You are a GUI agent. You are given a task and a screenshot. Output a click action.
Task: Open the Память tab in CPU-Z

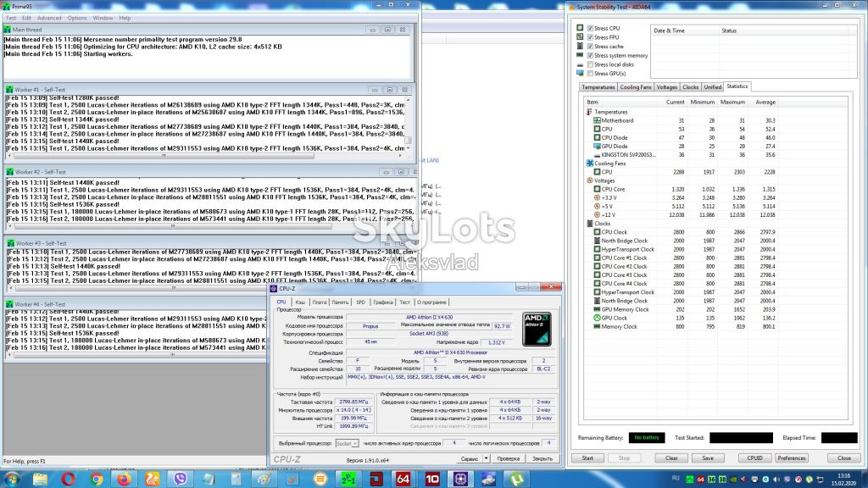pos(340,302)
